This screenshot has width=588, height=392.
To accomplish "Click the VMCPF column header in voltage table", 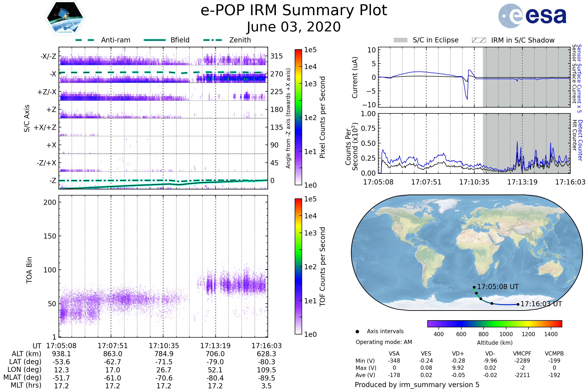I will click(x=522, y=354).
